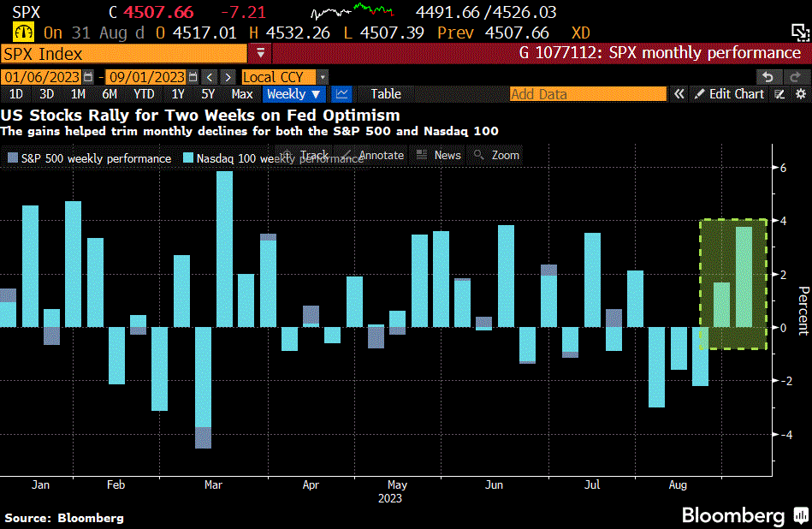Click the annotate chart pencil-box icon
812x529 pixels.
[x=779, y=94]
